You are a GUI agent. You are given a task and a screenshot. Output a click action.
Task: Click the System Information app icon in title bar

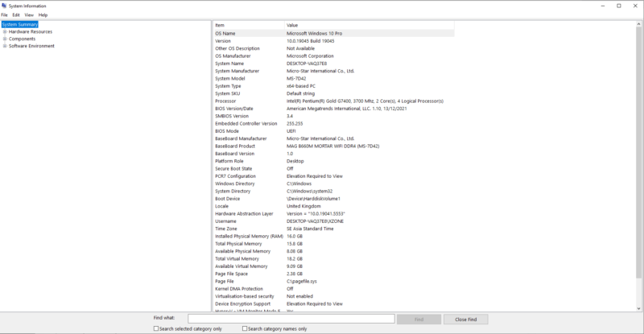4,6
